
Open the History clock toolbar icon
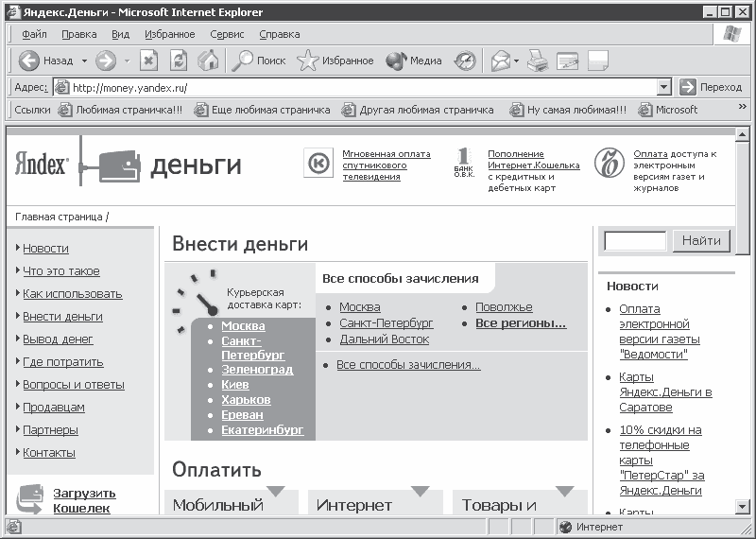[465, 61]
